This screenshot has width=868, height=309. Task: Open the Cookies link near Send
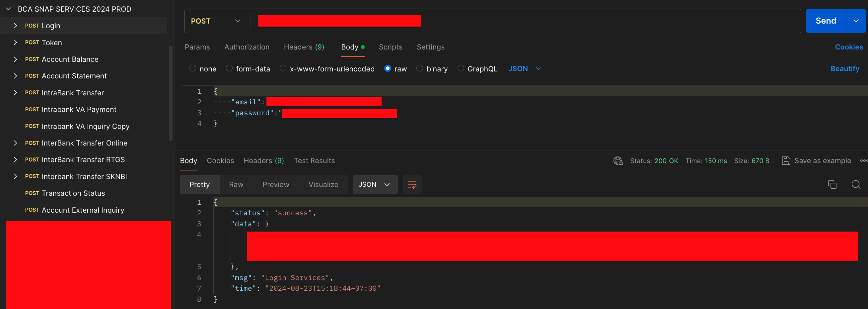[x=849, y=47]
